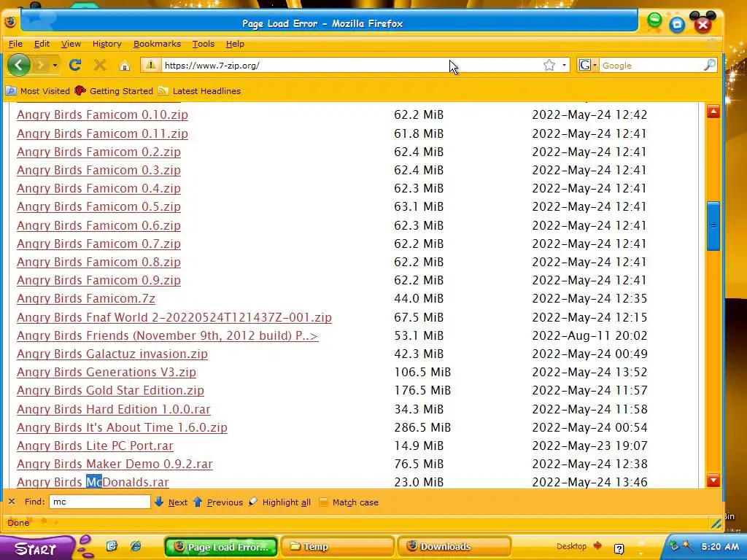The width and height of the screenshot is (747, 560).
Task: Open Angry Birds Famicom 0.11.zip link
Action: click(x=102, y=134)
